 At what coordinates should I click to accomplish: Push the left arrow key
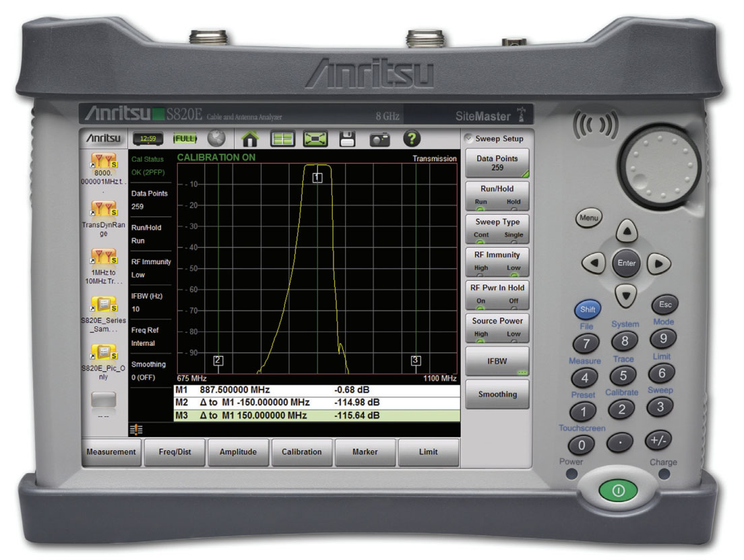click(594, 263)
